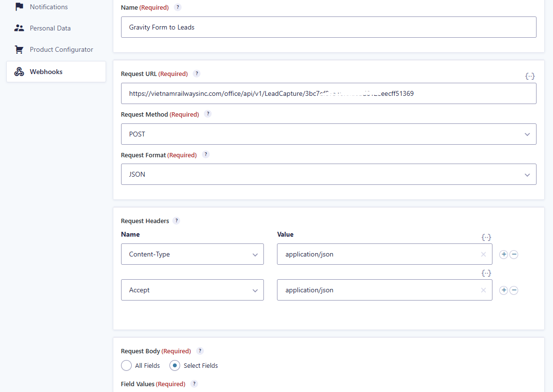Screen dimensions: 553x392
Task: Expand the Accept header name dropdown
Action: (192, 290)
